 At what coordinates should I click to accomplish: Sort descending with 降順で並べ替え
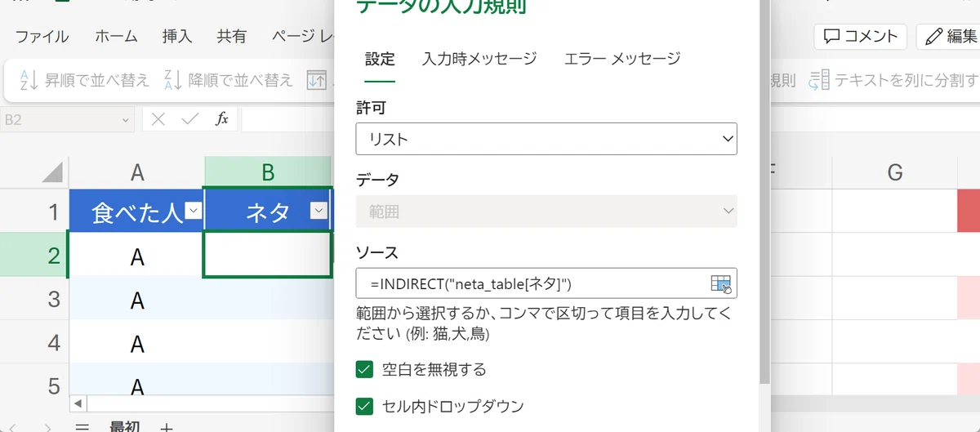tap(229, 79)
